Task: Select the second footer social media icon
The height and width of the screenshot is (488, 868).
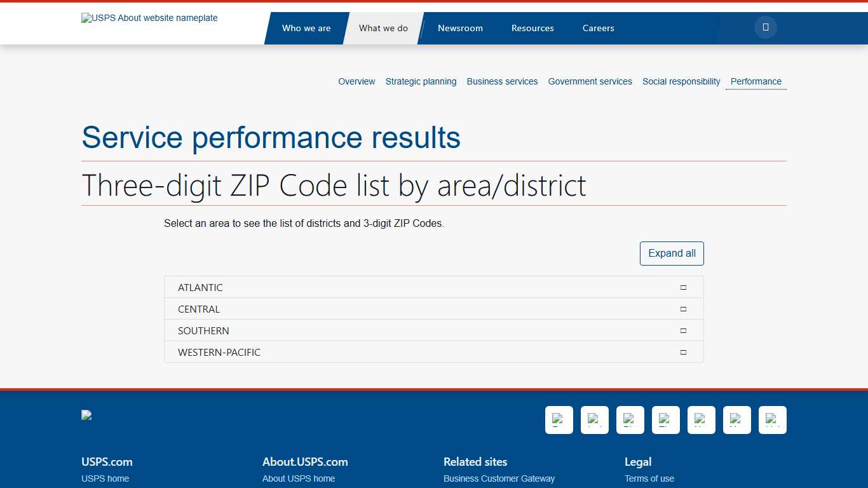Action: [x=594, y=420]
